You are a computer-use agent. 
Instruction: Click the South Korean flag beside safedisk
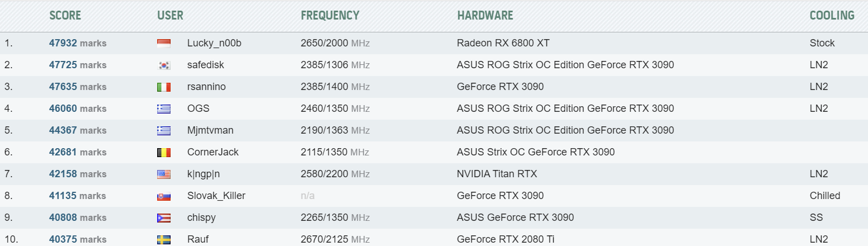point(164,65)
